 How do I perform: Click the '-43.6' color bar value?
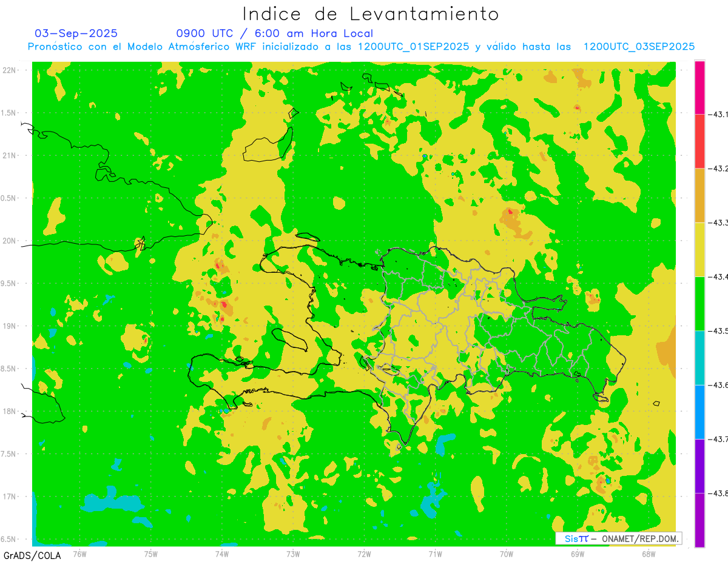[x=718, y=385]
